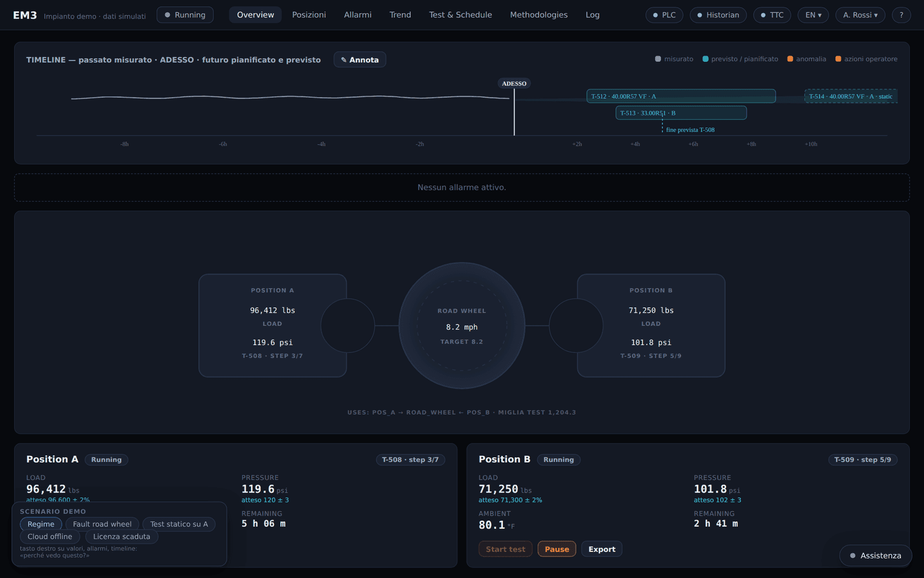Click the anomalia legend swatch

point(790,59)
